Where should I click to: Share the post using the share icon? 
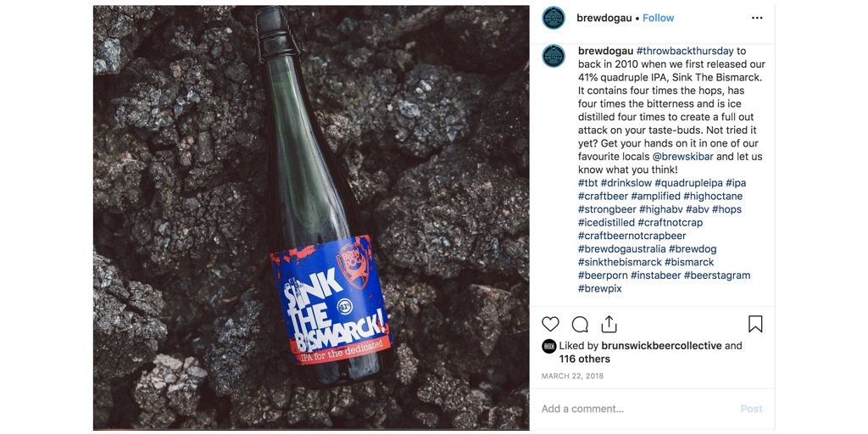609,324
